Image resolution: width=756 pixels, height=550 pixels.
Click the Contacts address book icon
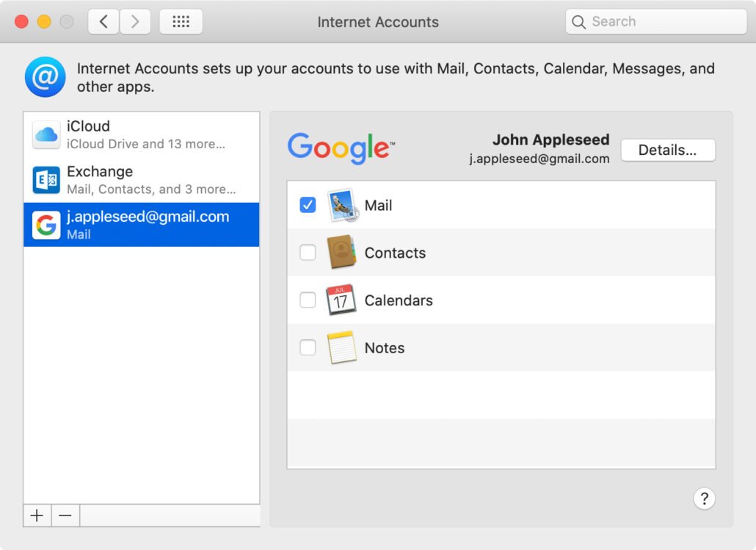tap(341, 253)
